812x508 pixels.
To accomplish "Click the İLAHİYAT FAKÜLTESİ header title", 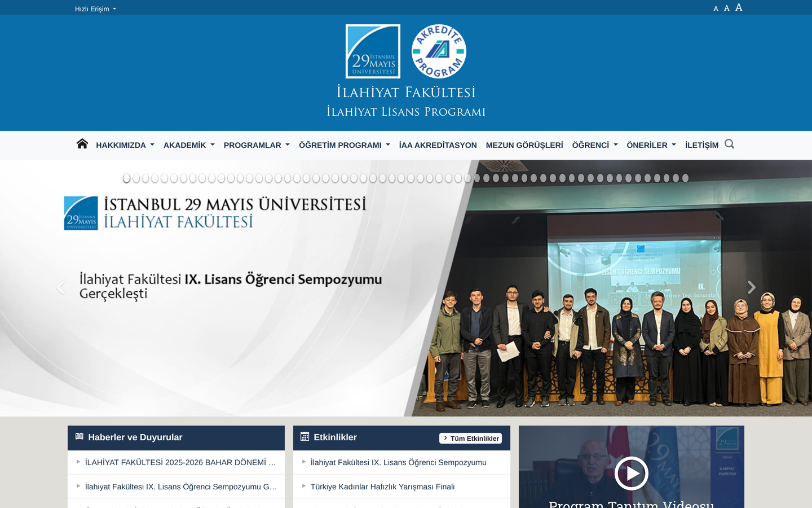I will coord(406,92).
